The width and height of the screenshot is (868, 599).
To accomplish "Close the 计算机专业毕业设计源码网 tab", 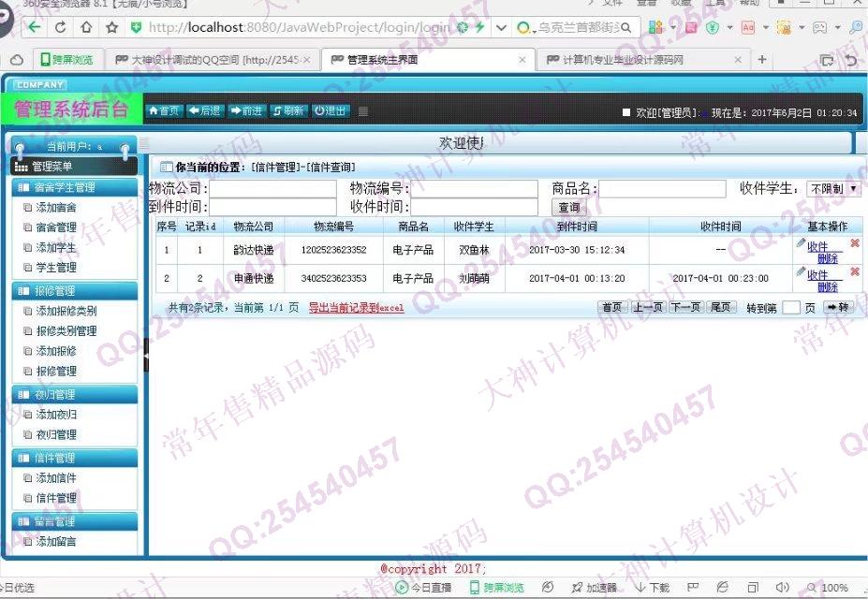I will [x=737, y=60].
